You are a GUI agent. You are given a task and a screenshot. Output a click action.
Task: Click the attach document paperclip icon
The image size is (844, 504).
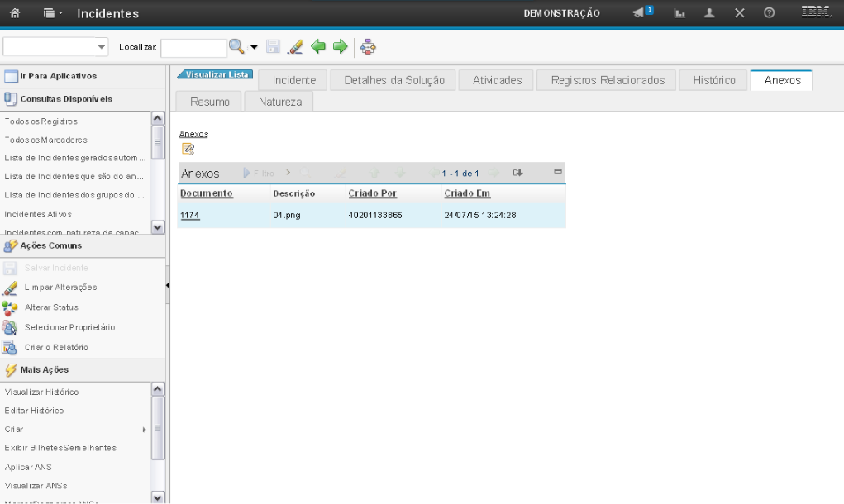(188, 149)
